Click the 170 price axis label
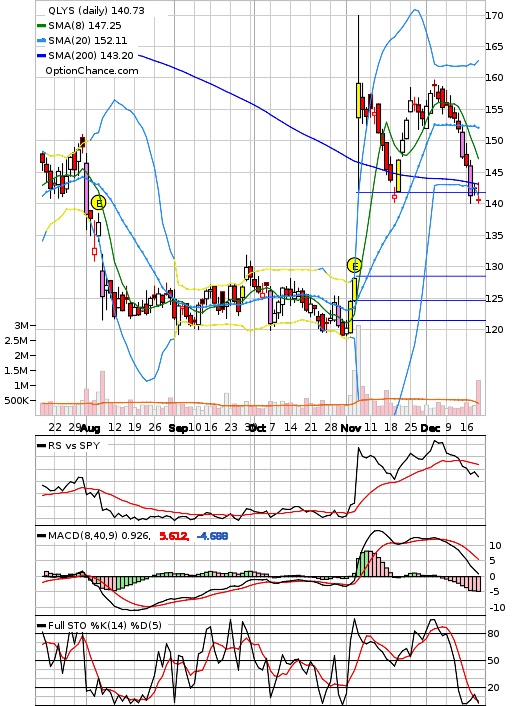This screenshot has width=526, height=706. click(494, 16)
